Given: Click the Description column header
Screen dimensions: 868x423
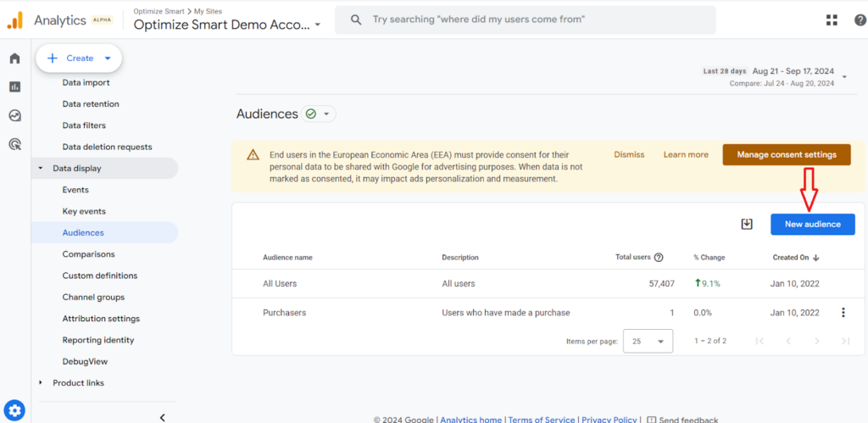Looking at the screenshot, I should (x=460, y=258).
